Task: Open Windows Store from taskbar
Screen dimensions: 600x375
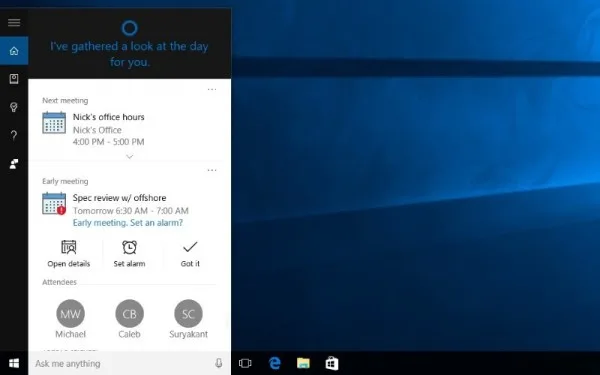Action: pyautogui.click(x=332, y=363)
